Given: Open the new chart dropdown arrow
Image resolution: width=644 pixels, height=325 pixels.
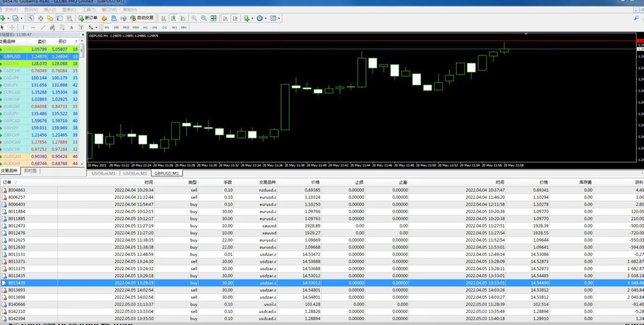Looking at the screenshot, I should (8, 18).
